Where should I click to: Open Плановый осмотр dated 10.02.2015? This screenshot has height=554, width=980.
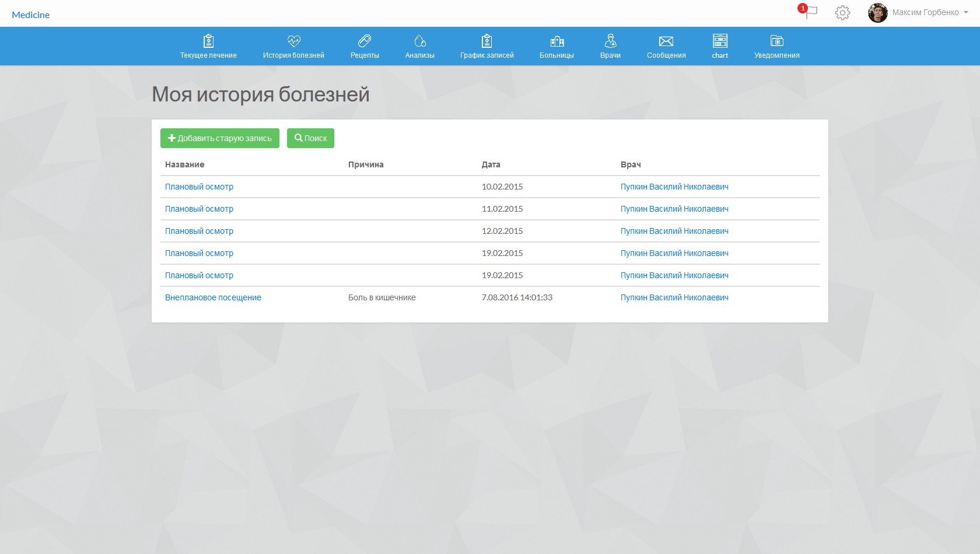click(199, 187)
